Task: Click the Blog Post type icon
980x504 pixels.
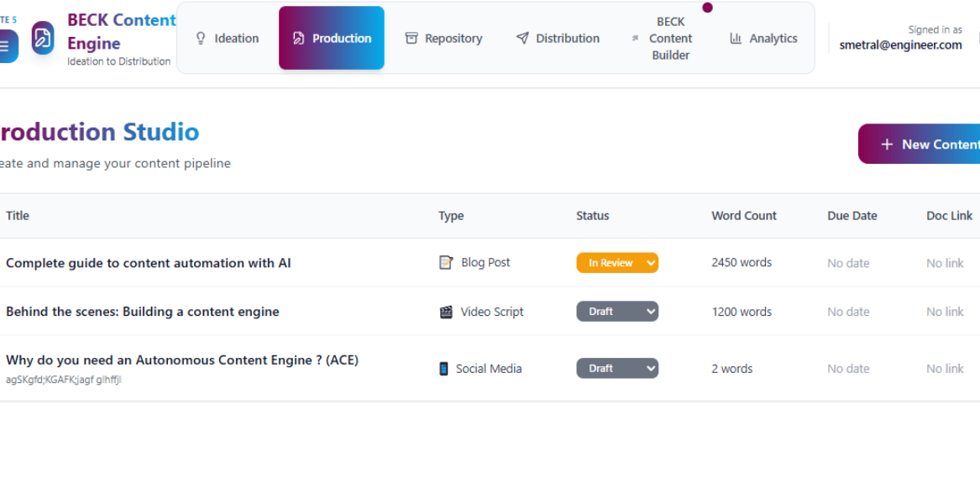Action: pyautogui.click(x=446, y=263)
